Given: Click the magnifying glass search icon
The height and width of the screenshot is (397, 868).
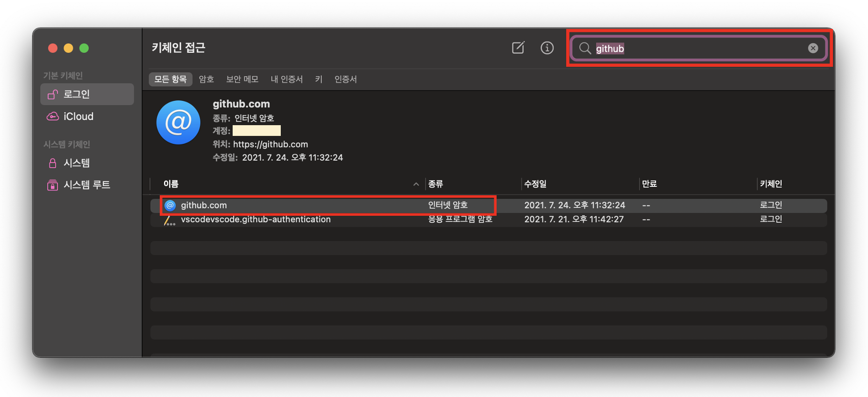Looking at the screenshot, I should pyautogui.click(x=585, y=48).
